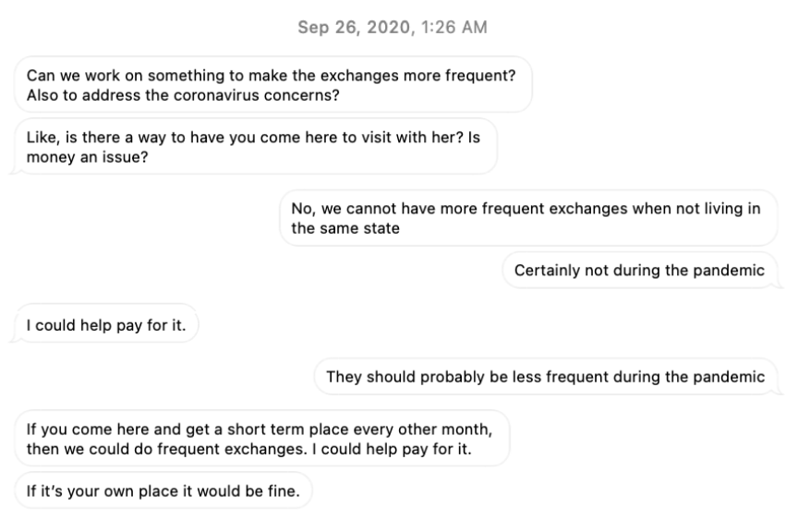
Task: Click the "money an issue?" line
Action: [85, 155]
